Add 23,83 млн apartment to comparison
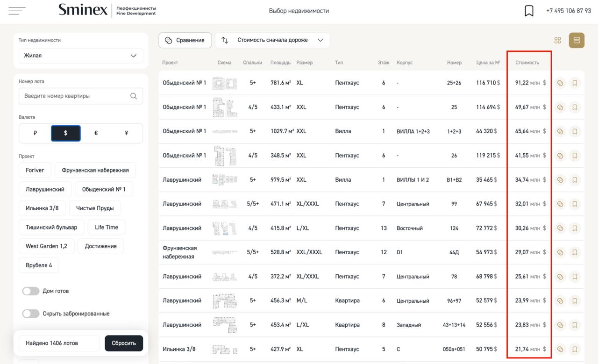 pyautogui.click(x=560, y=325)
